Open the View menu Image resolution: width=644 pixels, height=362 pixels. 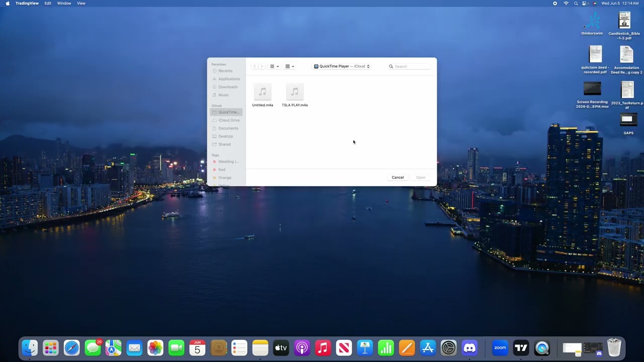coord(81,3)
